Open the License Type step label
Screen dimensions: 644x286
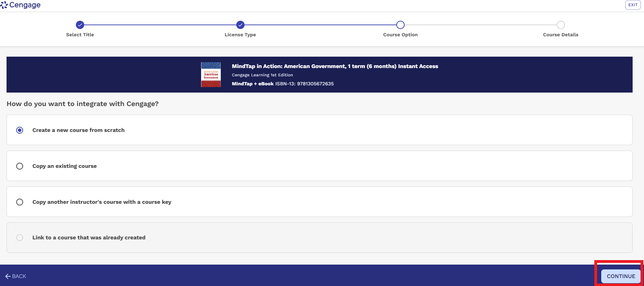240,35
